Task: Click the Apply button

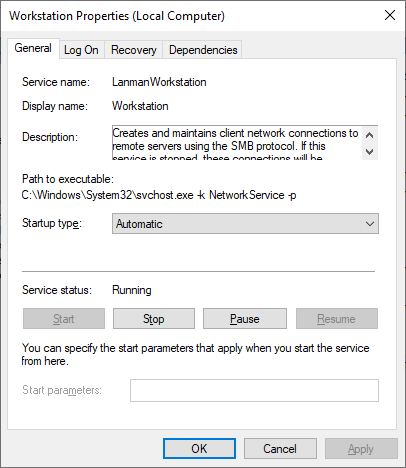Action: 361,449
